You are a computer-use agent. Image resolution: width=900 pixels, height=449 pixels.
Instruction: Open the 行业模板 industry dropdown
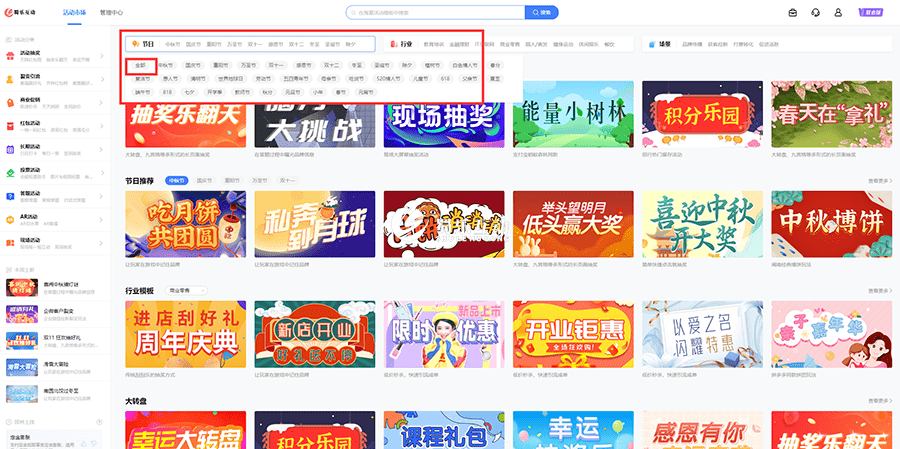point(186,291)
